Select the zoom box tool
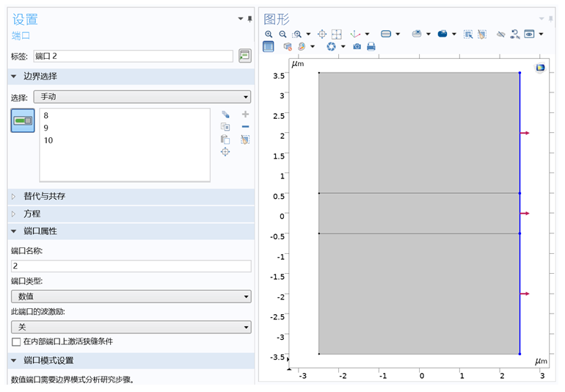The height and width of the screenshot is (392, 565). coord(297,35)
